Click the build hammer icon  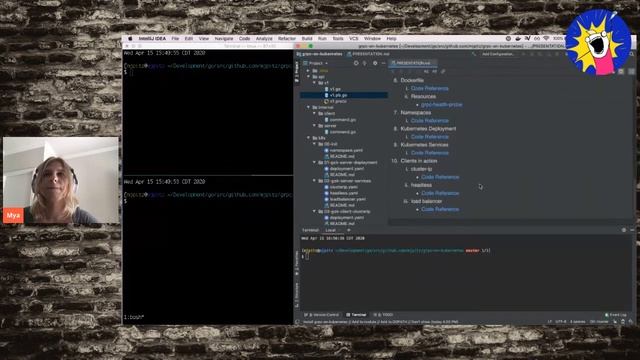tap(474, 54)
